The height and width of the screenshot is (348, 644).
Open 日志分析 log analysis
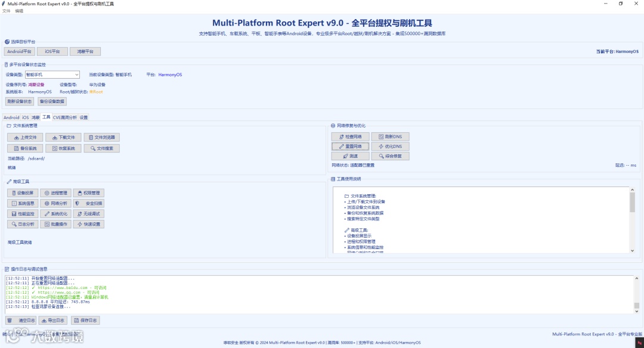[x=23, y=224]
